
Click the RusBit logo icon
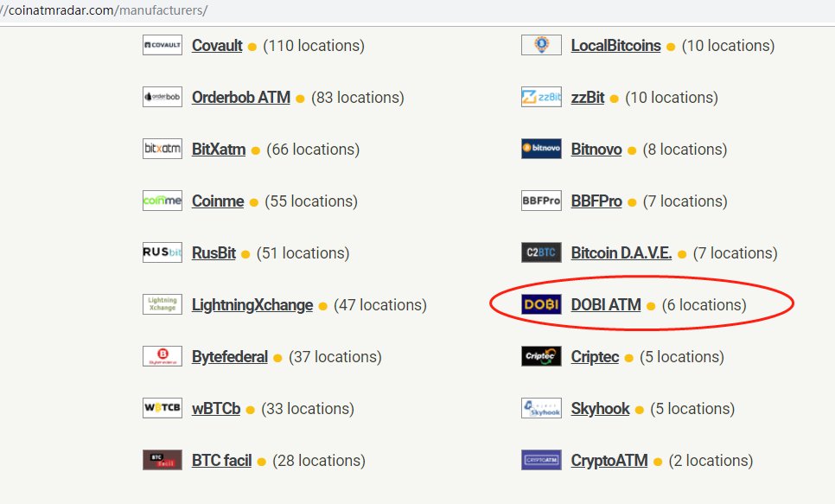[x=163, y=252]
